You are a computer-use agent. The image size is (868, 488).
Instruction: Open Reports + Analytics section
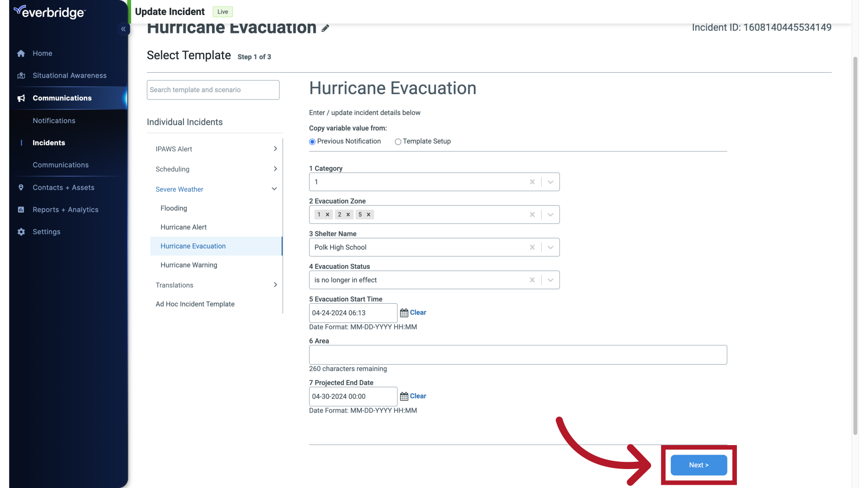coord(65,210)
